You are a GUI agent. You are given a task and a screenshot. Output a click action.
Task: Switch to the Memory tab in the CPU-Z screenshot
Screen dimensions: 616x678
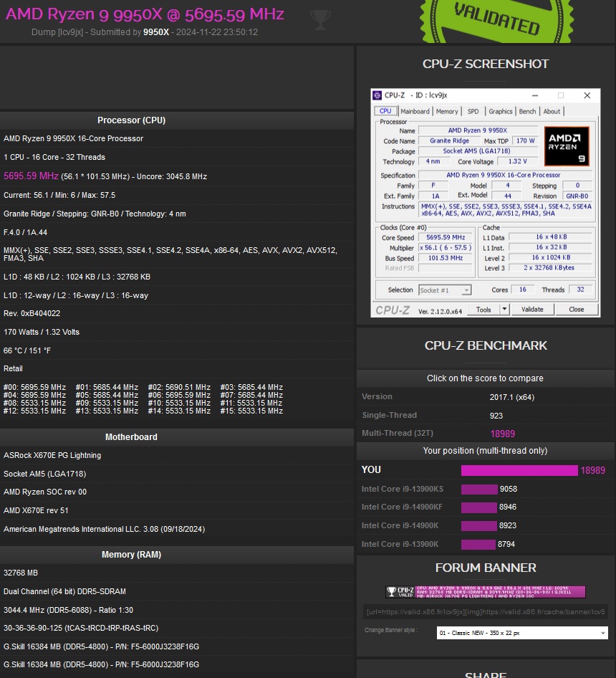coord(446,111)
